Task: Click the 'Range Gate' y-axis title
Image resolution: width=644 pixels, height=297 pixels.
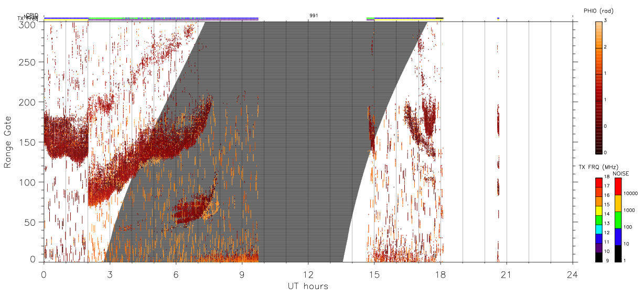Action: tap(8, 142)
